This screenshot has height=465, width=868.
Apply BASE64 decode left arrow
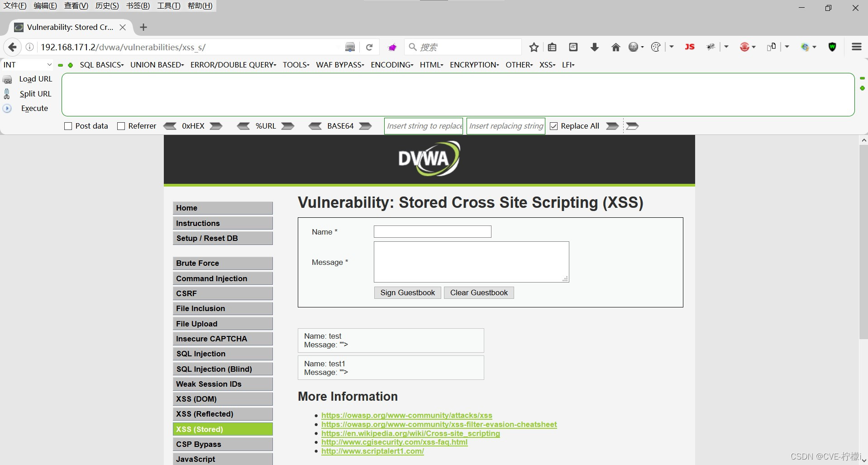(x=315, y=126)
